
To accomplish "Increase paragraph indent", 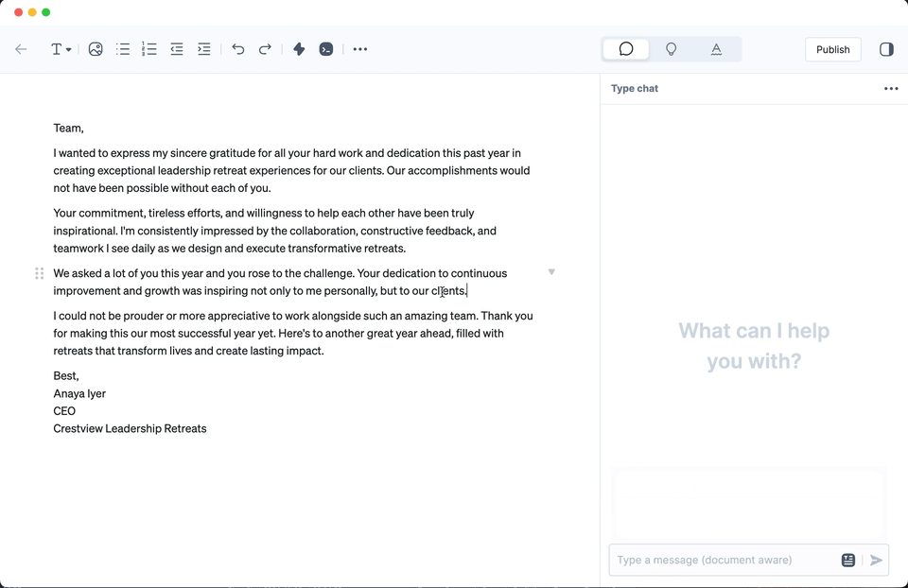I will click(204, 49).
